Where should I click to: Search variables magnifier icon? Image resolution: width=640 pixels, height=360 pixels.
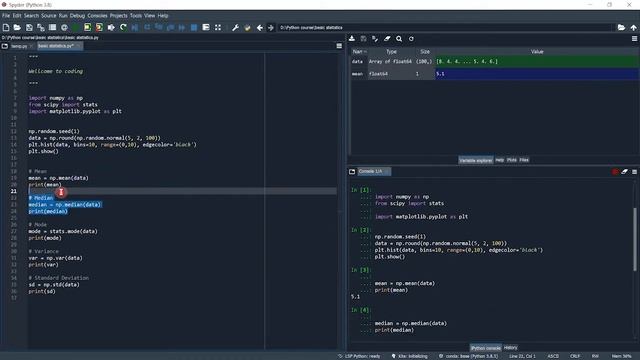(399, 39)
